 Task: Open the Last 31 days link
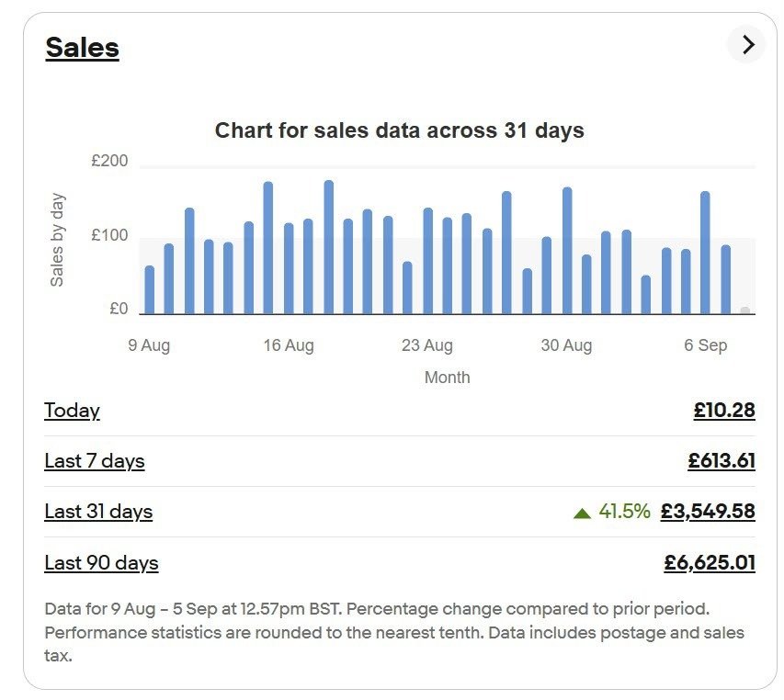pyautogui.click(x=98, y=512)
